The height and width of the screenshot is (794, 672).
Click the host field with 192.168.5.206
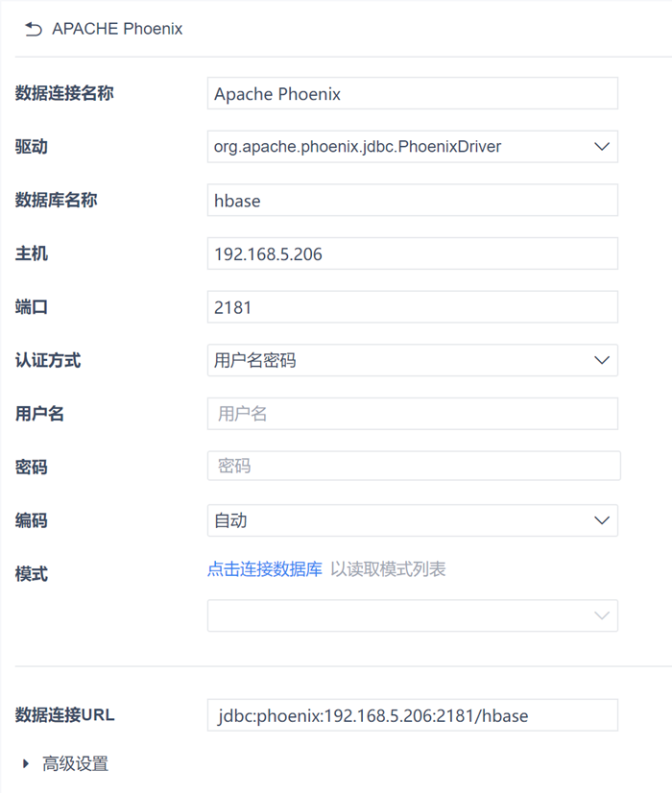(x=412, y=254)
